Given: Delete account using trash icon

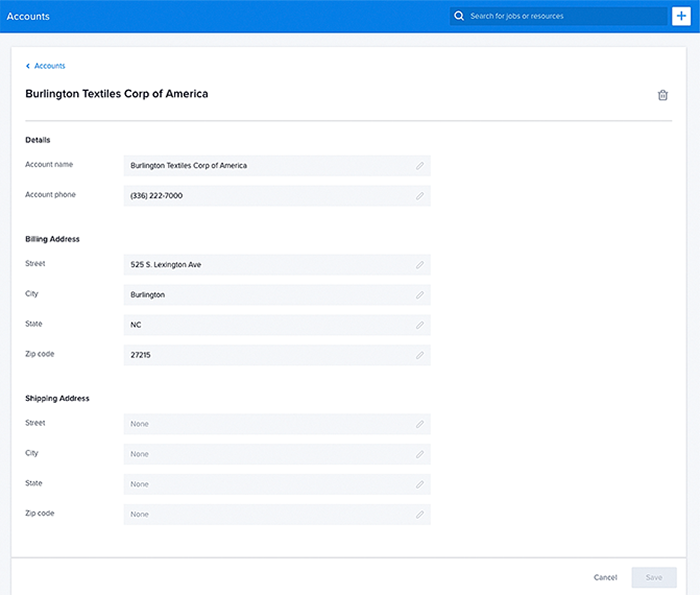Looking at the screenshot, I should [662, 95].
